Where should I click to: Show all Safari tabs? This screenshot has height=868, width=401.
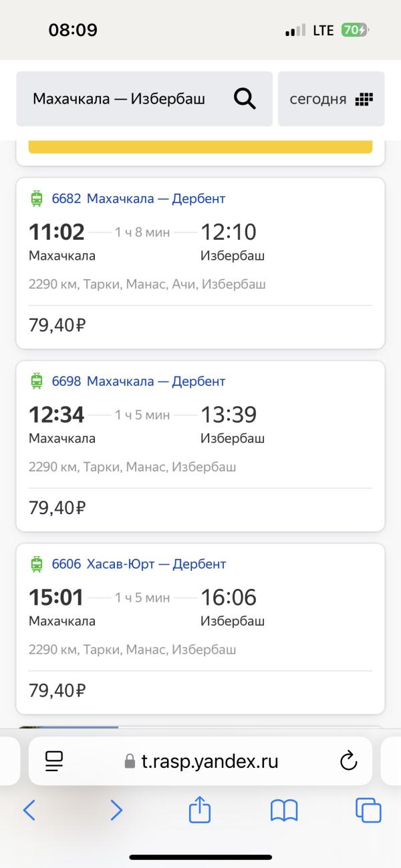pyautogui.click(x=368, y=811)
